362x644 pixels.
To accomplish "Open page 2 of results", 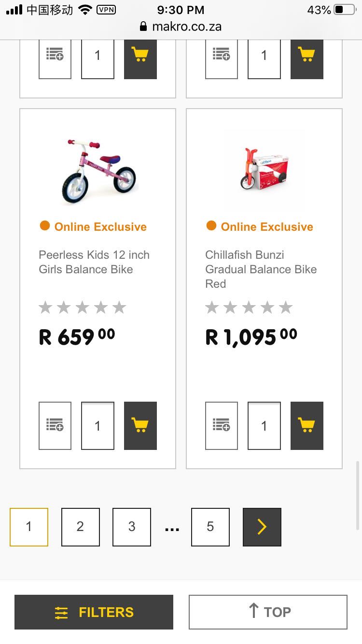I will coord(80,527).
